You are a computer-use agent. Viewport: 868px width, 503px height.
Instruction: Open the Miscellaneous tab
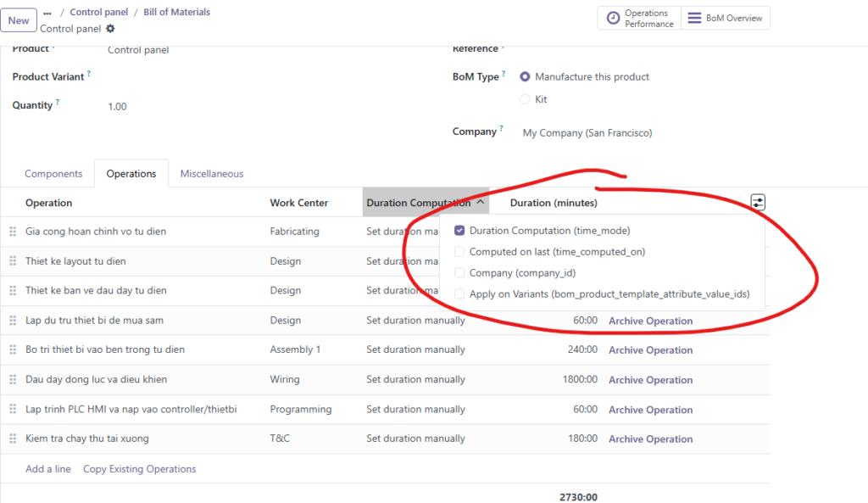(x=212, y=174)
